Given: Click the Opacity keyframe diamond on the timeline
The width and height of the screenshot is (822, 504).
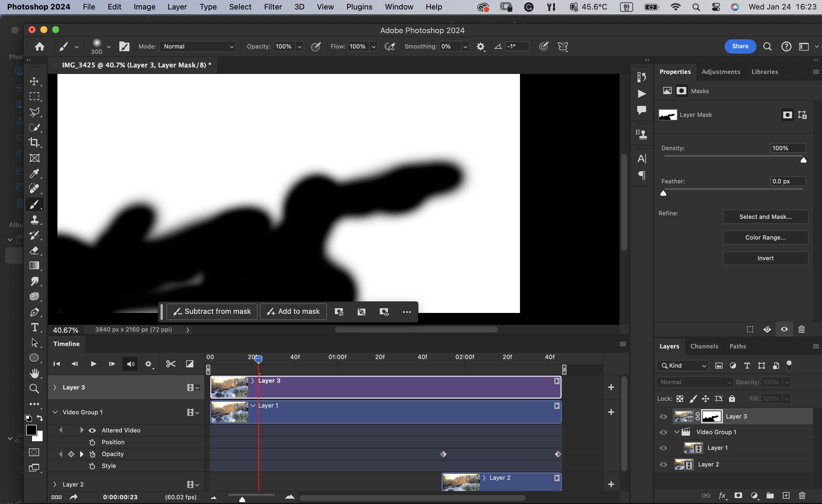Looking at the screenshot, I should click(443, 454).
